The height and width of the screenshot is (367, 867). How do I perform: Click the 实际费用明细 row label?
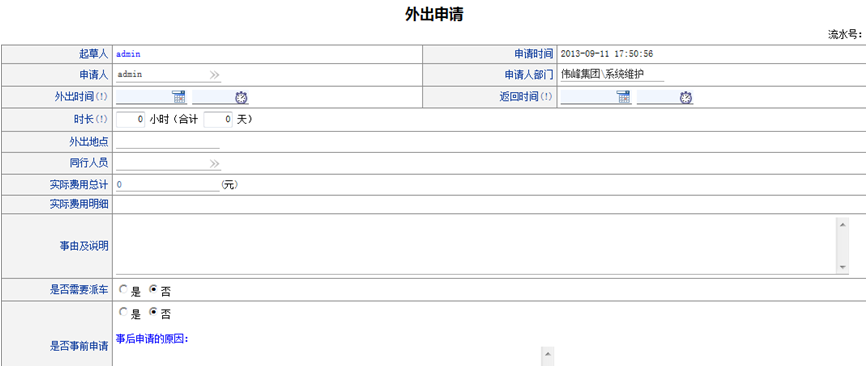tap(79, 205)
